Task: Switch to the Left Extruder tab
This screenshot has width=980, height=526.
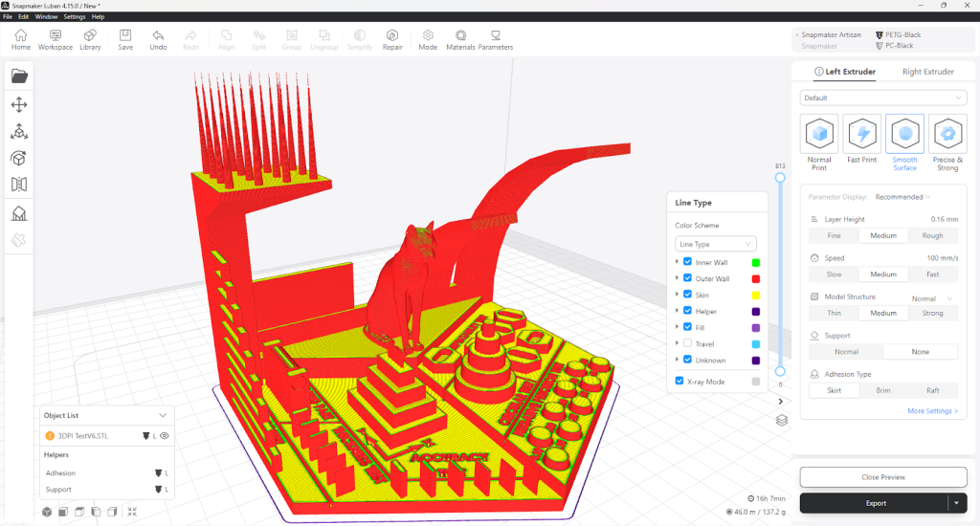Action: 845,71
